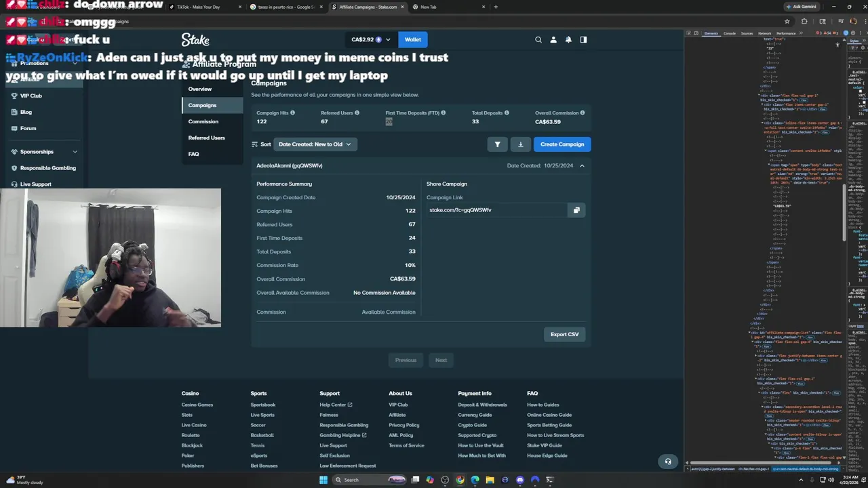This screenshot has width=868, height=488.
Task: Select the DevTools inspect element picker icon
Action: (688, 33)
